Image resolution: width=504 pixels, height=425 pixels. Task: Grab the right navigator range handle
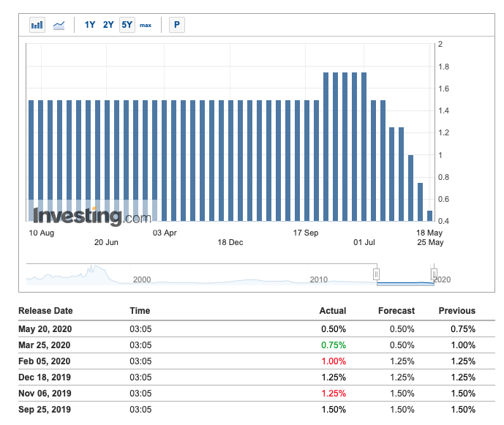click(434, 274)
